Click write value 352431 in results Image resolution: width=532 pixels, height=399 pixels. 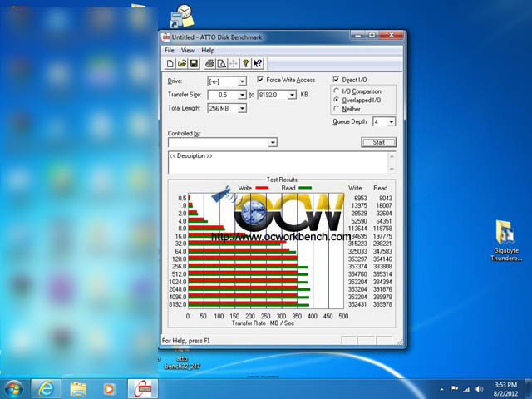point(357,304)
